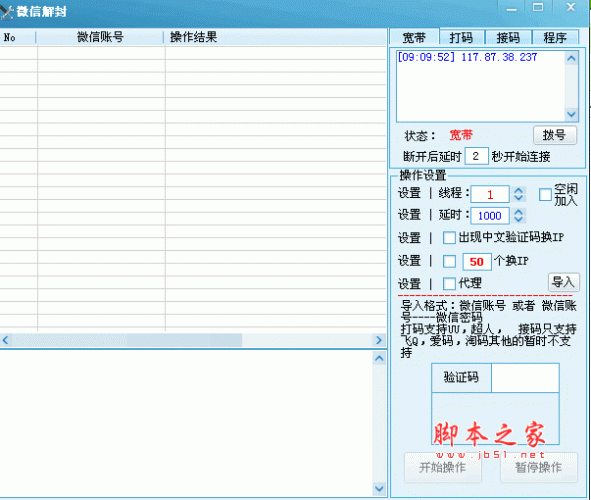Click the IP log box's down arrow
The width and height of the screenshot is (591, 500).
(571, 114)
